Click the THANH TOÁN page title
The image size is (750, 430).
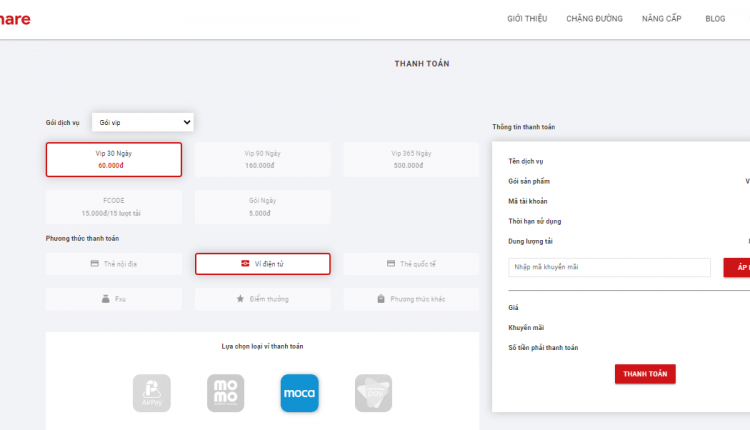click(422, 64)
